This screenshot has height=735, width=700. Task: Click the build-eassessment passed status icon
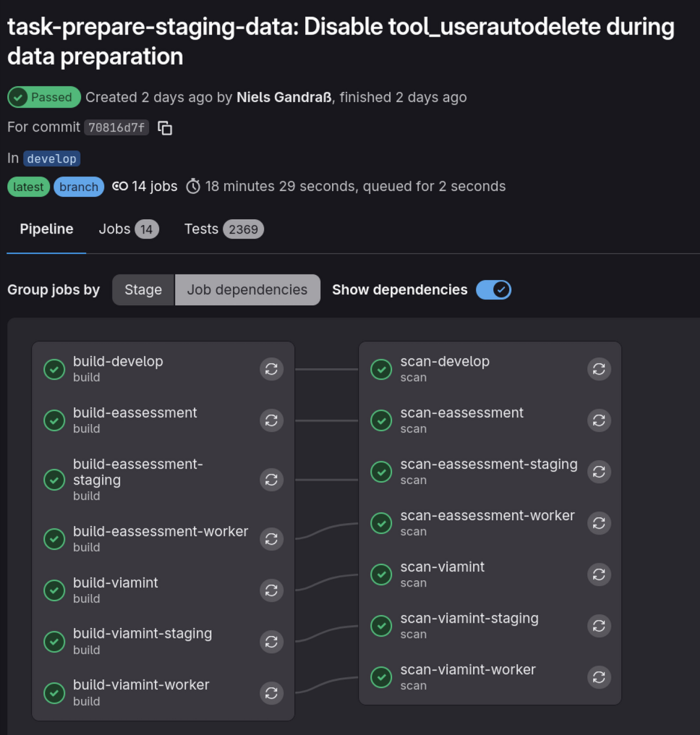coord(54,420)
